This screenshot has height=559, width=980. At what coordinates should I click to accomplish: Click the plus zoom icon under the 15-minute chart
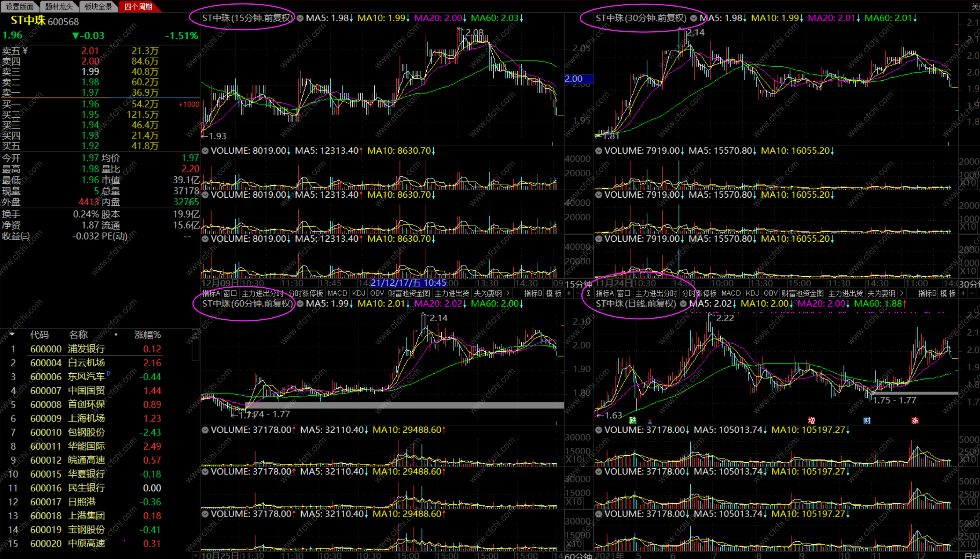pos(569,293)
